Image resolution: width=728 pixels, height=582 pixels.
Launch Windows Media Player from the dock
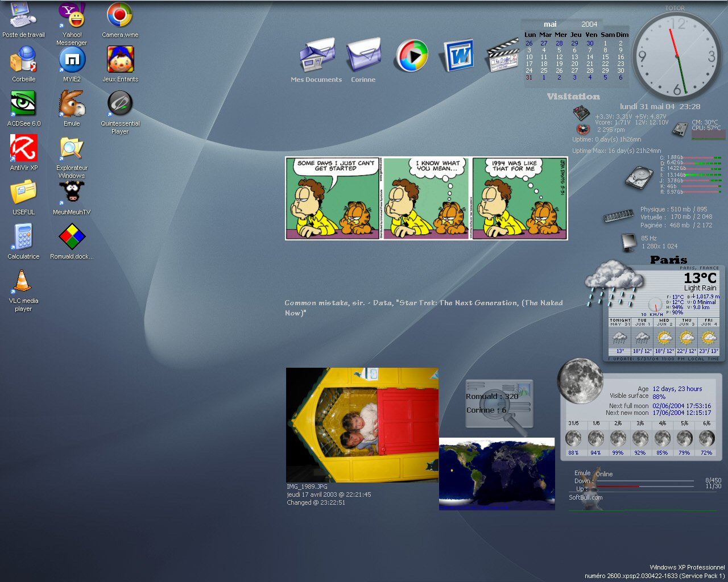(411, 55)
